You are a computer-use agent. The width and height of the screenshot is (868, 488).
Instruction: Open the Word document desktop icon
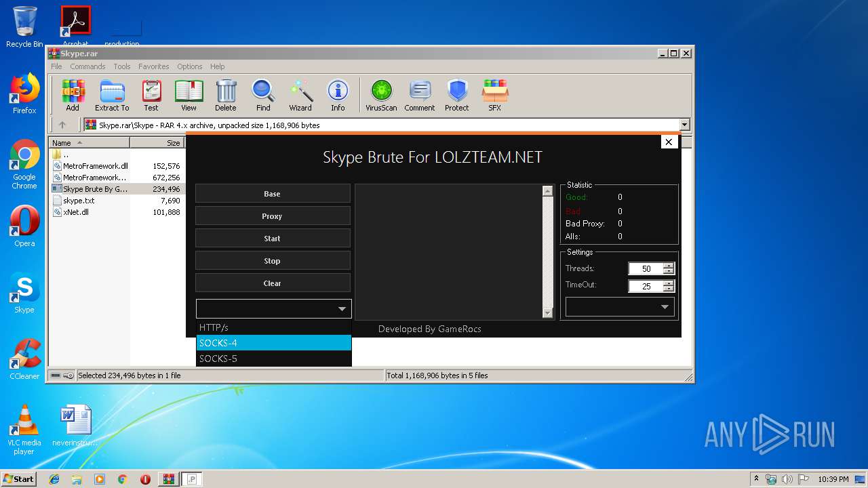[x=75, y=426]
